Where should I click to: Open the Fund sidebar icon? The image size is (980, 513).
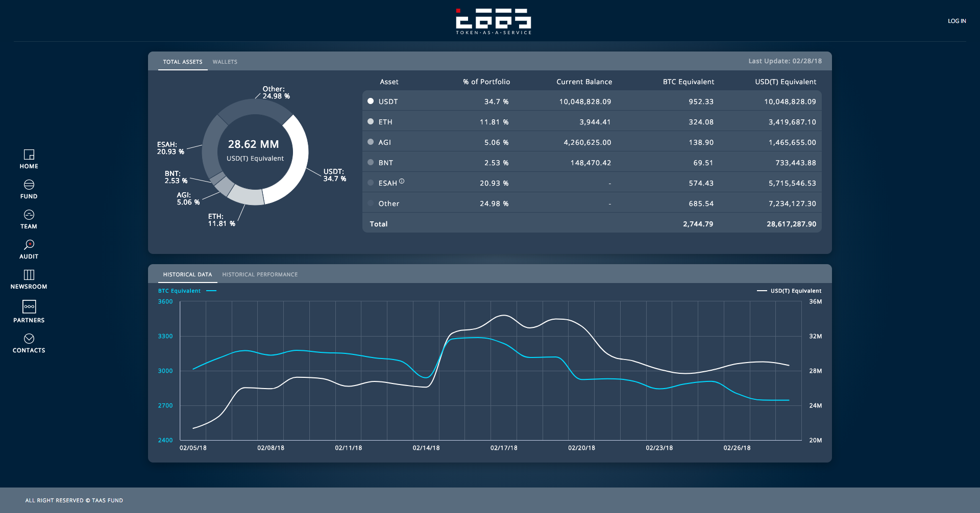click(29, 185)
